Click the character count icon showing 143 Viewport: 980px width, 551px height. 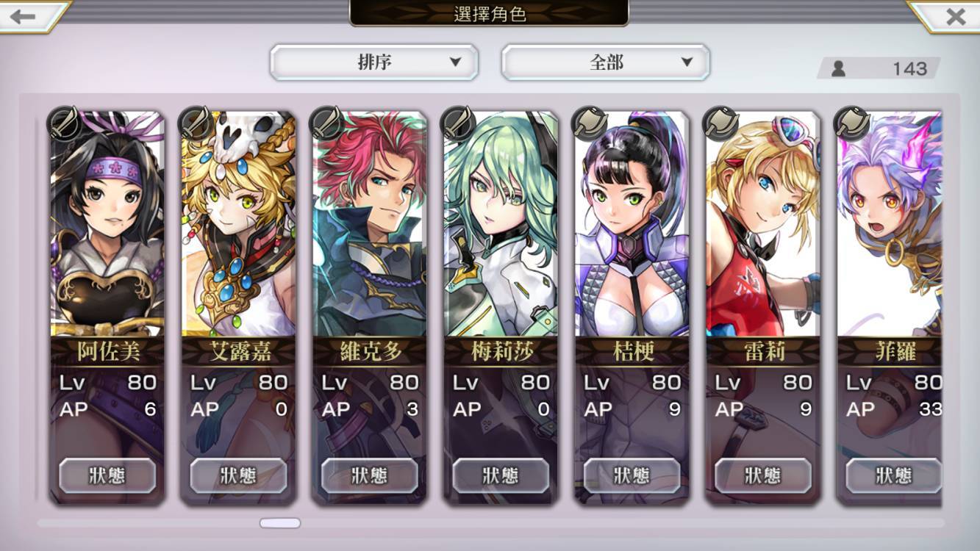click(838, 69)
